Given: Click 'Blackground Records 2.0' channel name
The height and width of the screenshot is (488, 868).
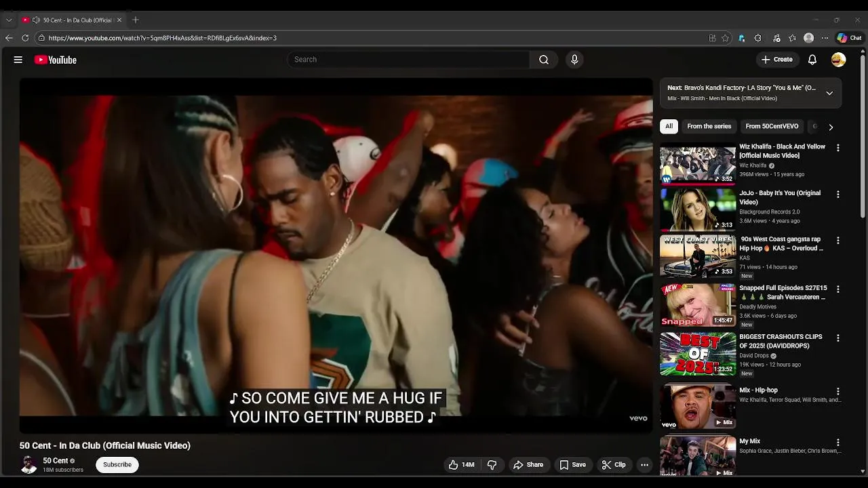Looking at the screenshot, I should tap(770, 212).
